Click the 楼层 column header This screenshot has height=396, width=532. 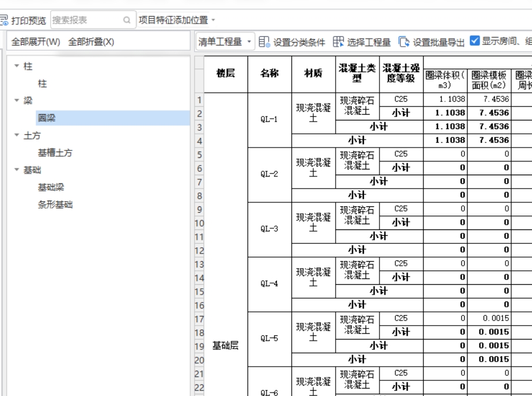point(226,74)
